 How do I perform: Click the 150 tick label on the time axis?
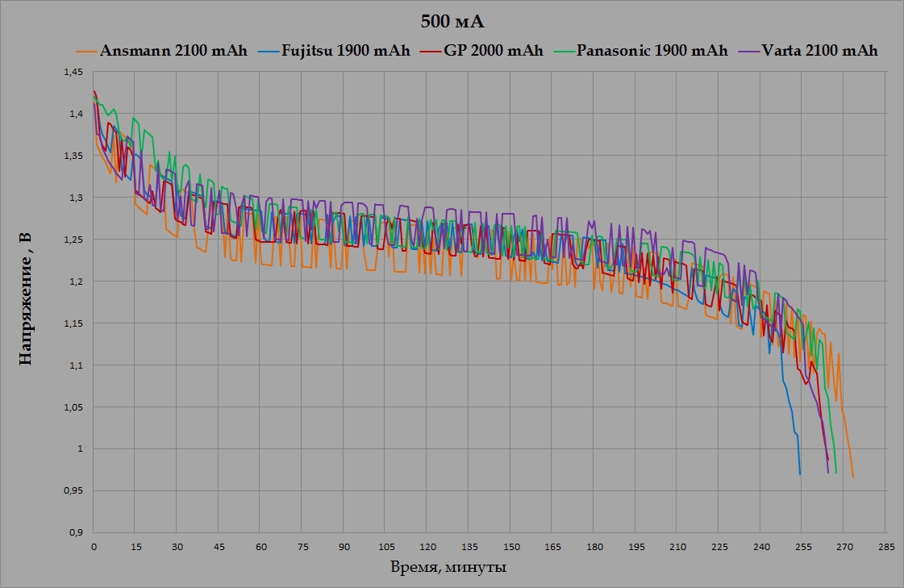pyautogui.click(x=510, y=546)
